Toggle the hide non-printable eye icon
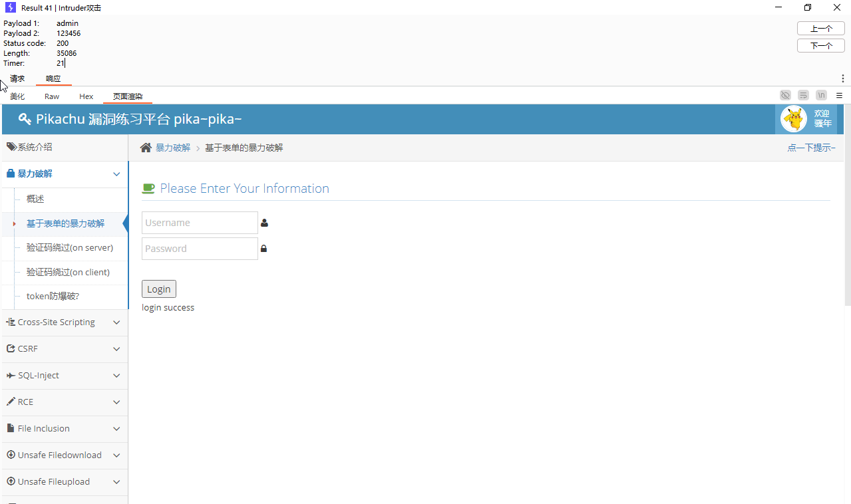The image size is (851, 504). [786, 95]
